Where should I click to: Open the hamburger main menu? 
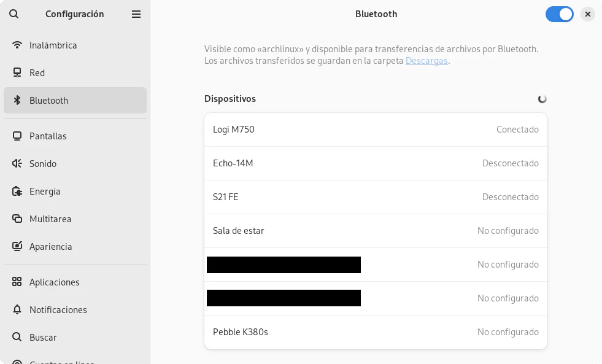click(x=136, y=14)
